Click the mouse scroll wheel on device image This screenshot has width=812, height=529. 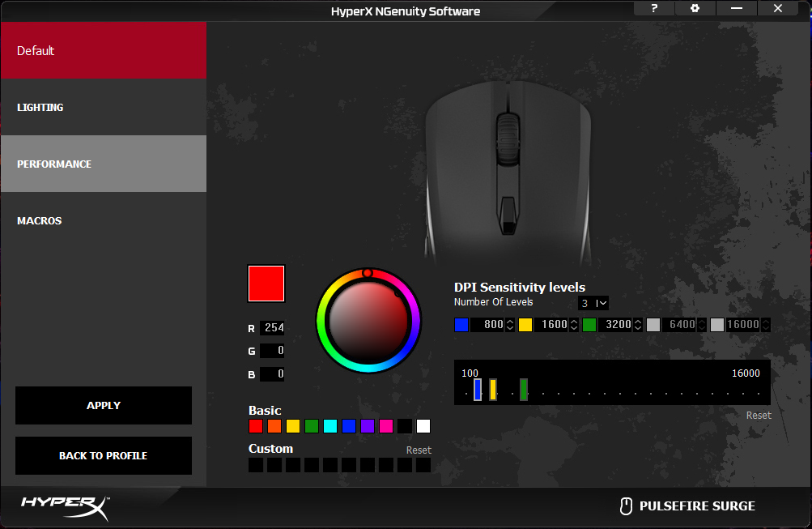coord(508,139)
